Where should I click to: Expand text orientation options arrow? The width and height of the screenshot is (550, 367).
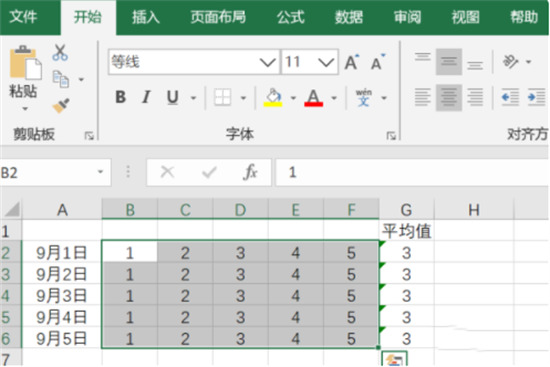tap(528, 62)
